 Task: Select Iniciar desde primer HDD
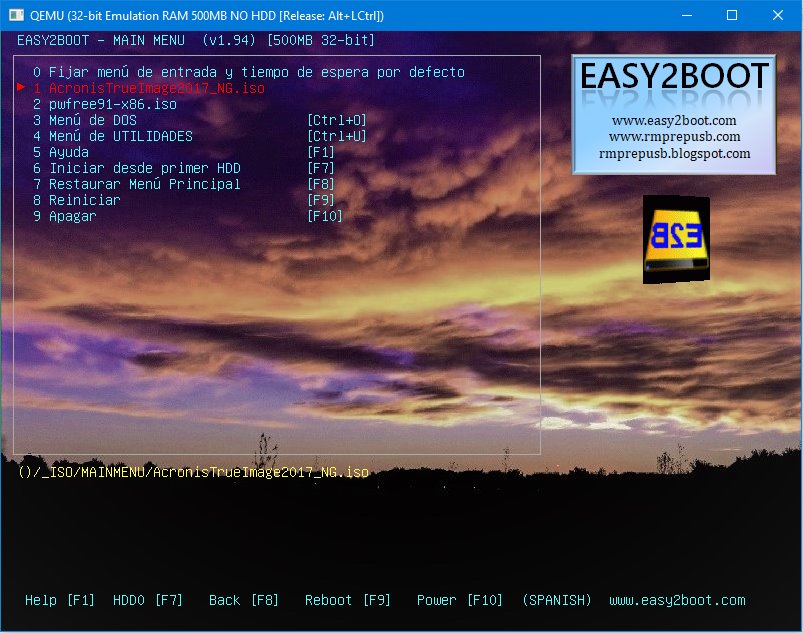click(137, 168)
